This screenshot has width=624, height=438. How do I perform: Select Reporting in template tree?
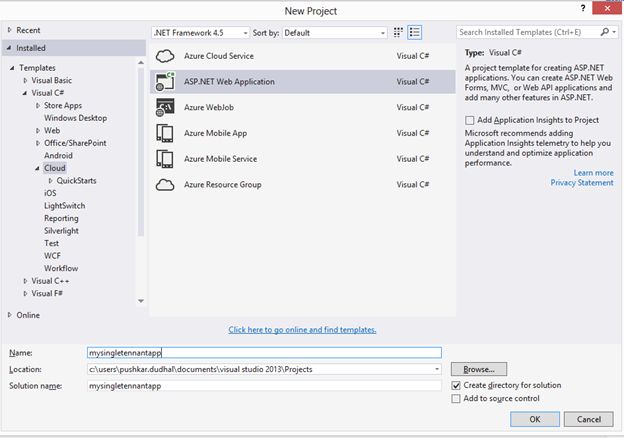[61, 218]
